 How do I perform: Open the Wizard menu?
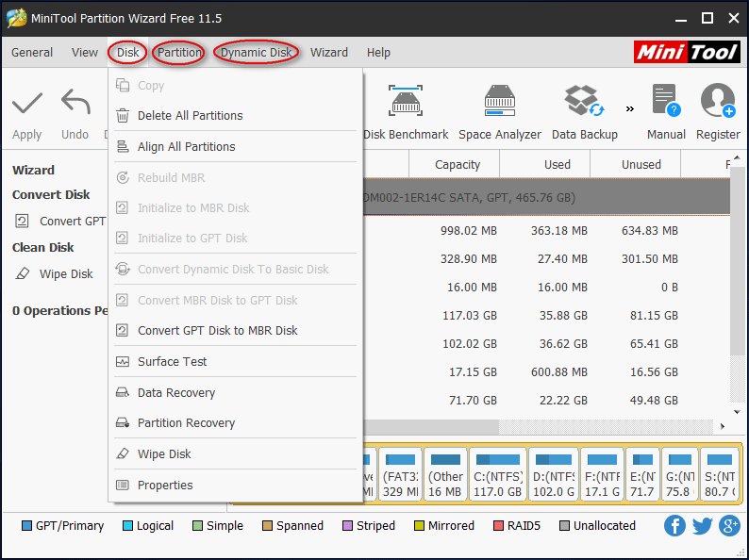329,53
